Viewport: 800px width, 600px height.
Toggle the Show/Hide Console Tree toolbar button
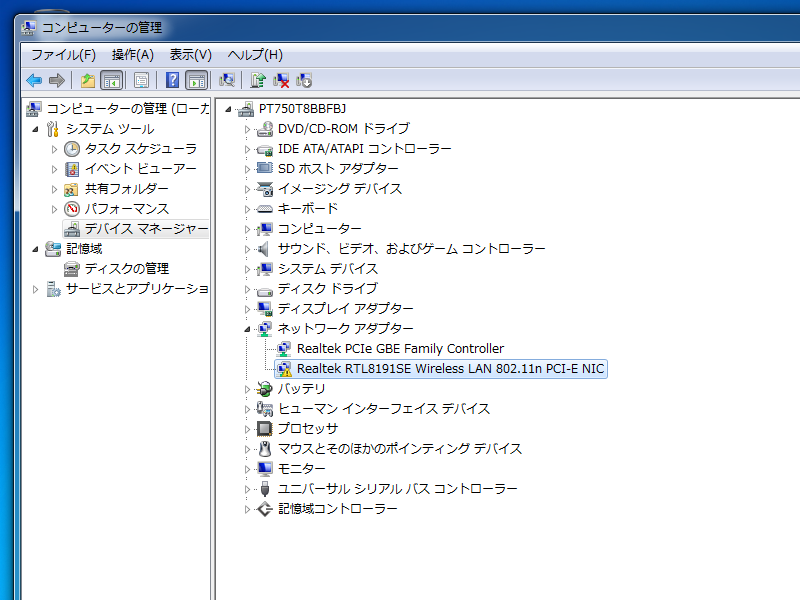(111, 80)
